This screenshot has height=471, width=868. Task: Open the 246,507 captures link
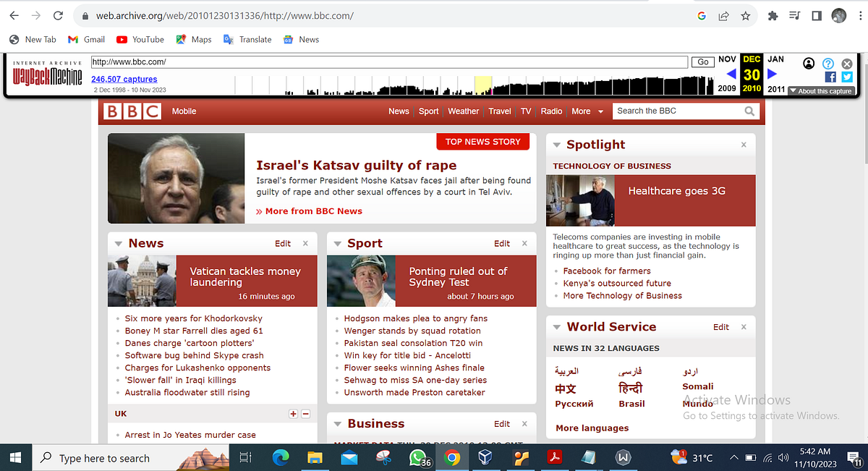point(124,80)
